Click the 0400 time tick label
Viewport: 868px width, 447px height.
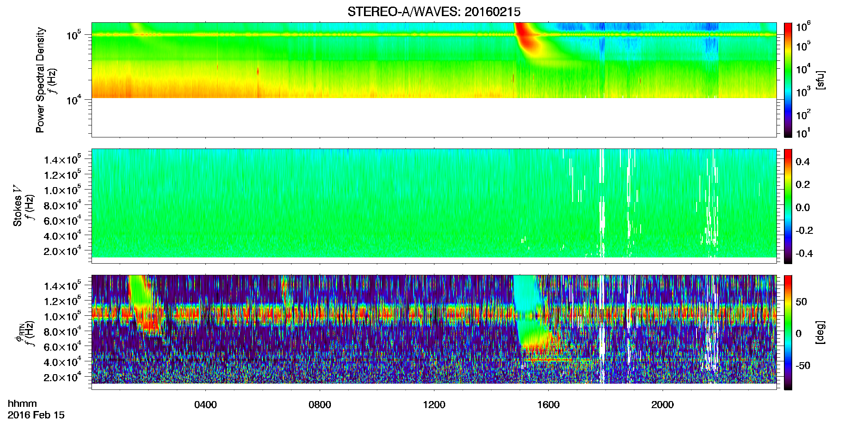(x=205, y=405)
